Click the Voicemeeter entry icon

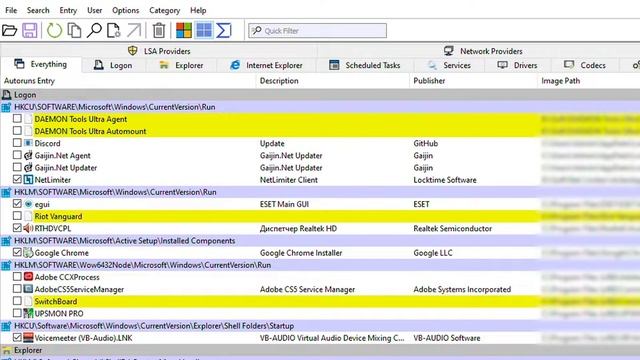coord(28,338)
